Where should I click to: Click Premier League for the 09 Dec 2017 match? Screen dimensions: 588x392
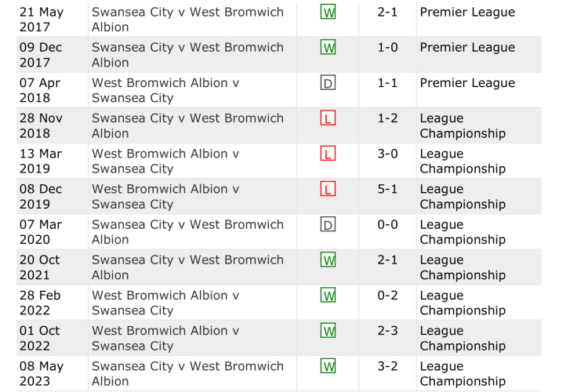tap(467, 48)
